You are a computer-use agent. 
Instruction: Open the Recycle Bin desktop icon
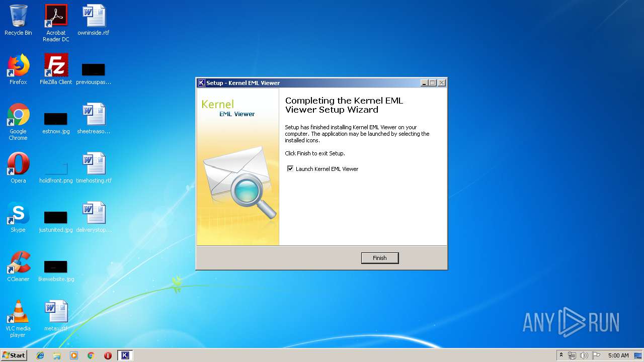pos(18,20)
